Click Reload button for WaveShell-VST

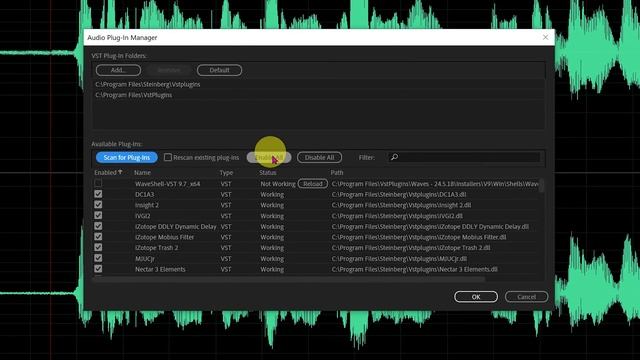pos(313,184)
